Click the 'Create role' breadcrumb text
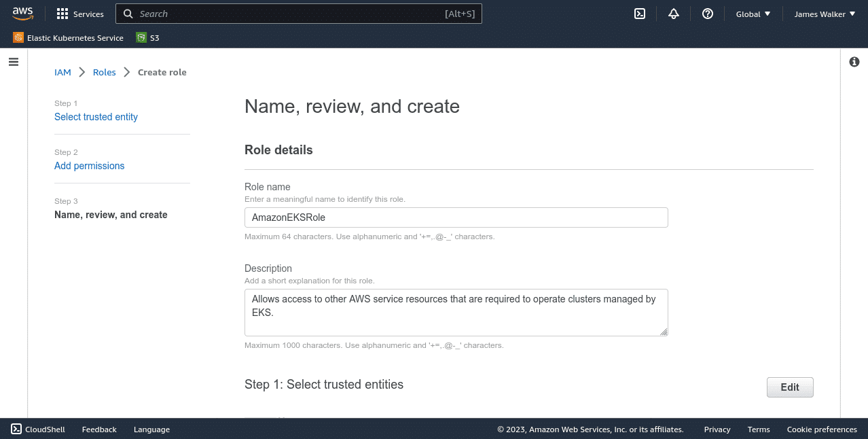 162,72
